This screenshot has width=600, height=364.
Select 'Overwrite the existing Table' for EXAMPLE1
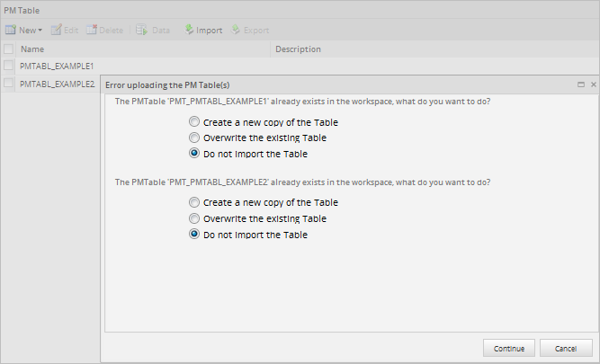[194, 138]
